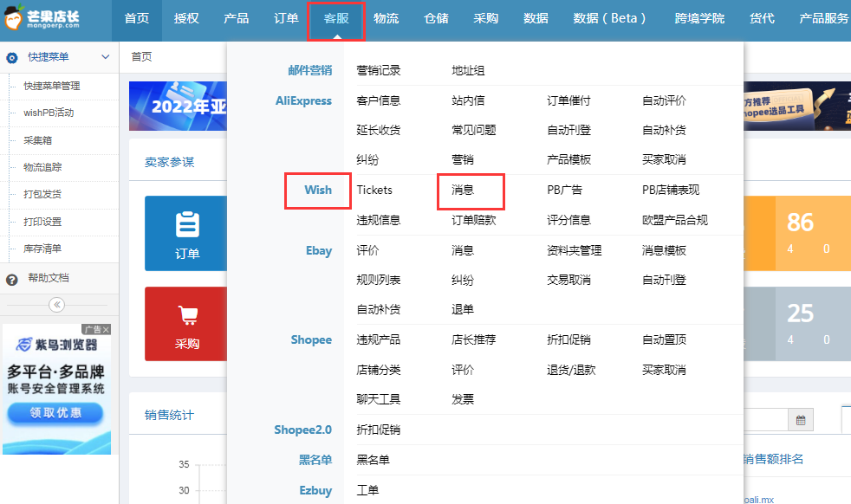Viewport: 851px width, 504px height.
Task: Open 订单赔款 under Wish
Action: pos(474,220)
